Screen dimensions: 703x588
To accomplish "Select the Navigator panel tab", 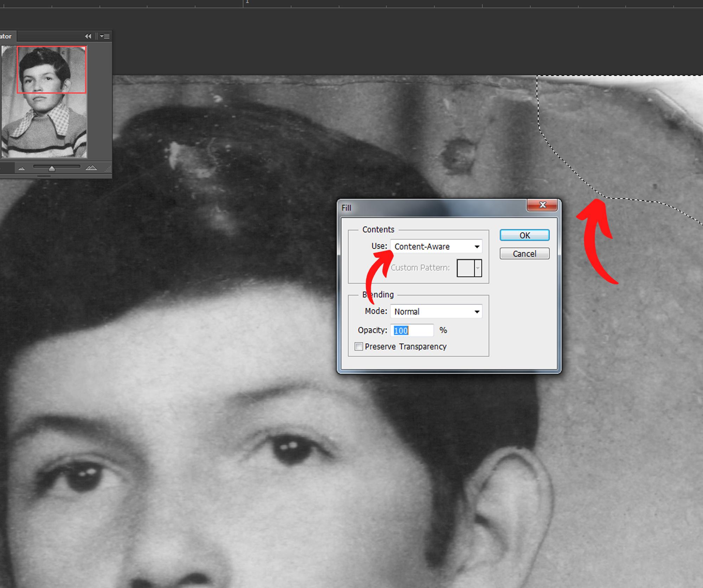I will tap(6, 36).
